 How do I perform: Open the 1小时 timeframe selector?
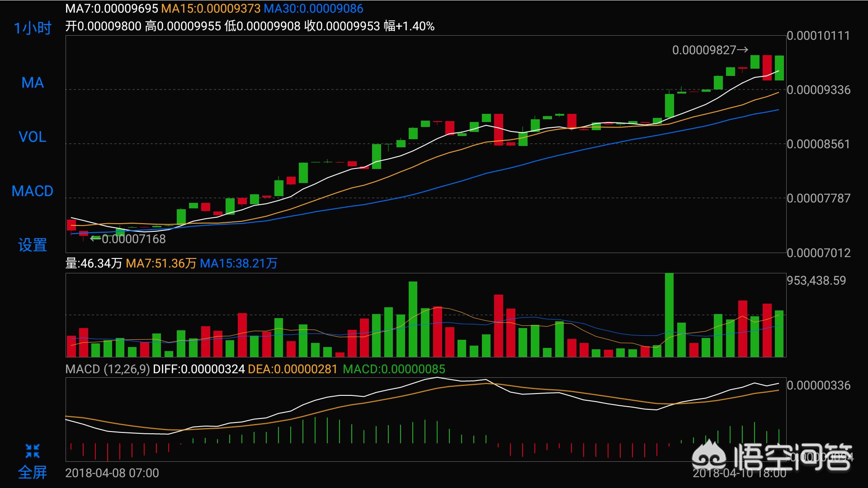[33, 28]
